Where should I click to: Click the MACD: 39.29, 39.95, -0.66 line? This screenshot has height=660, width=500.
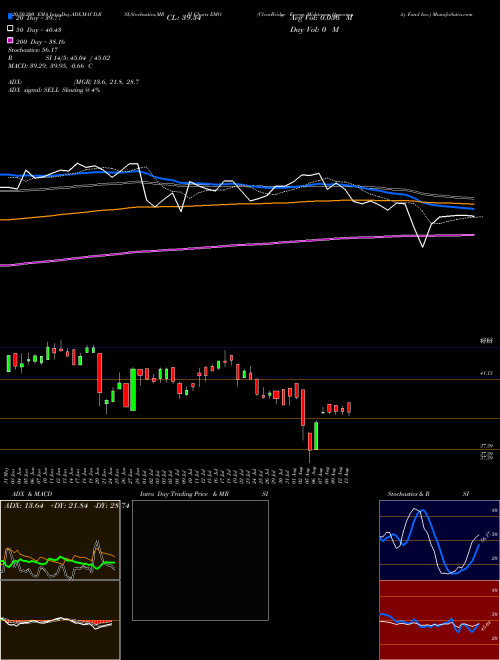coord(51,66)
